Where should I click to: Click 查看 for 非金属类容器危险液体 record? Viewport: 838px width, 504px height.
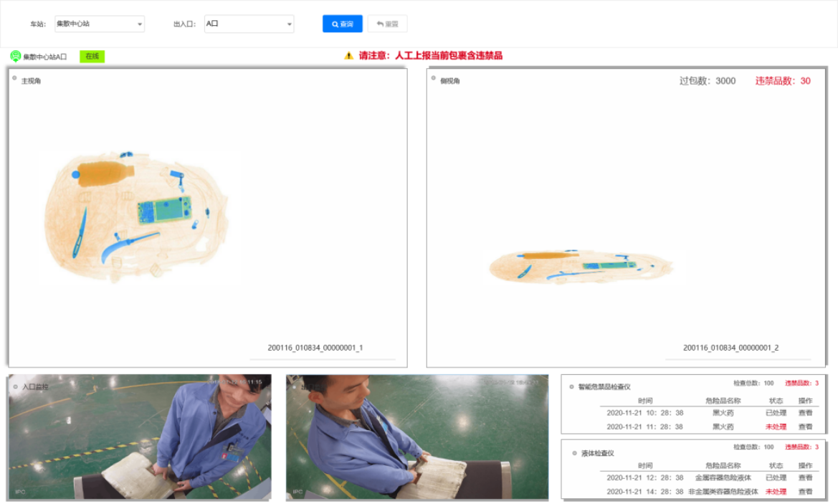[x=805, y=492]
